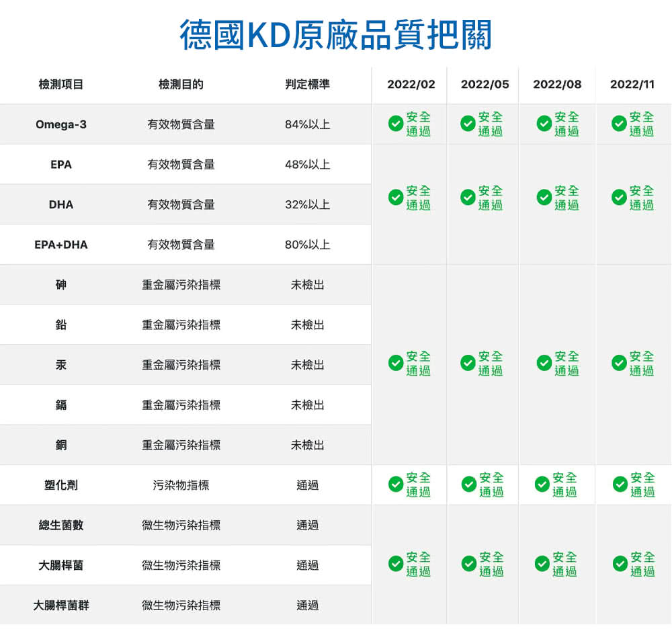Click the EPA/DHA group check icon under 2022/08
672x629 pixels.
(544, 197)
